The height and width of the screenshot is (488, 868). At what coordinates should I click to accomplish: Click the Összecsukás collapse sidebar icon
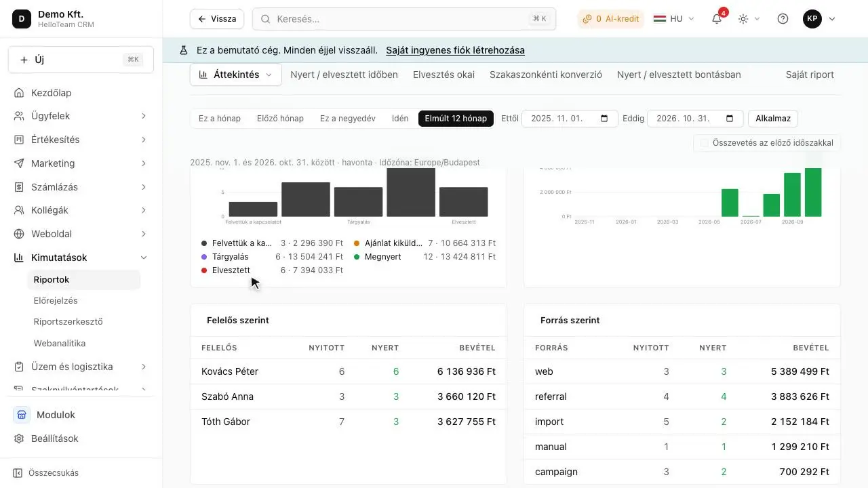[x=18, y=473]
